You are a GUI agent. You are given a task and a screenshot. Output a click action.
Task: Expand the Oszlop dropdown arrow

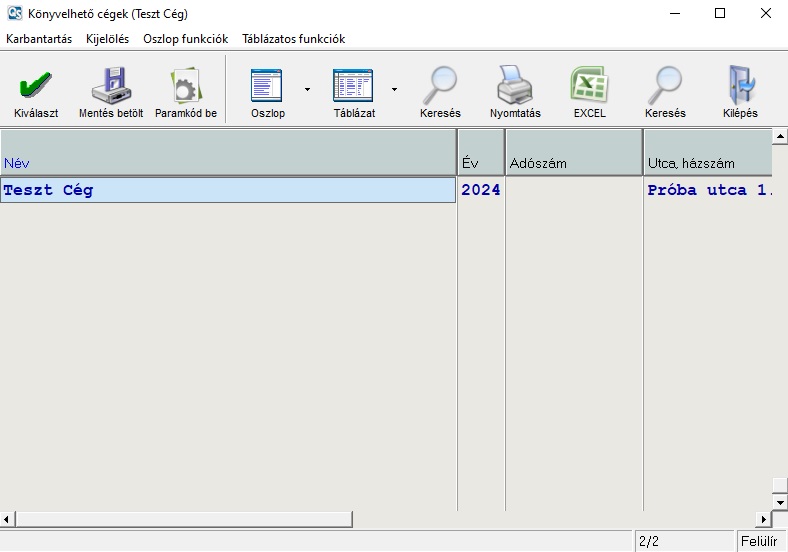tap(307, 89)
